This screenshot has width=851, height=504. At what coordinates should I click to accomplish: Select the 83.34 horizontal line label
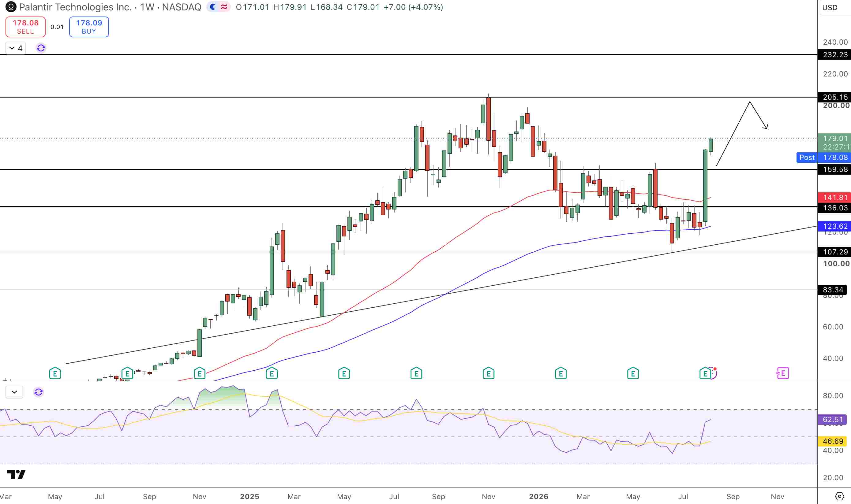point(832,290)
